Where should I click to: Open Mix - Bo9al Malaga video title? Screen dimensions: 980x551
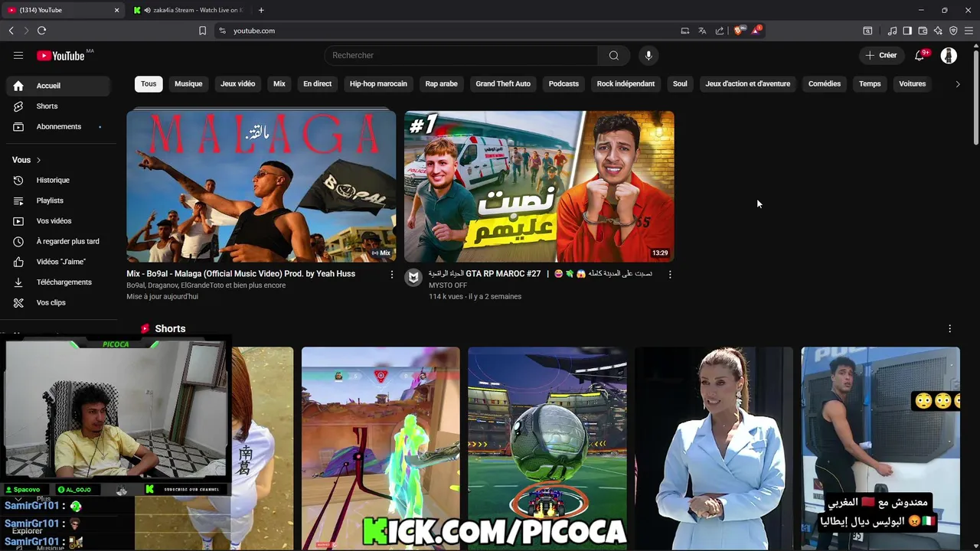pos(240,274)
